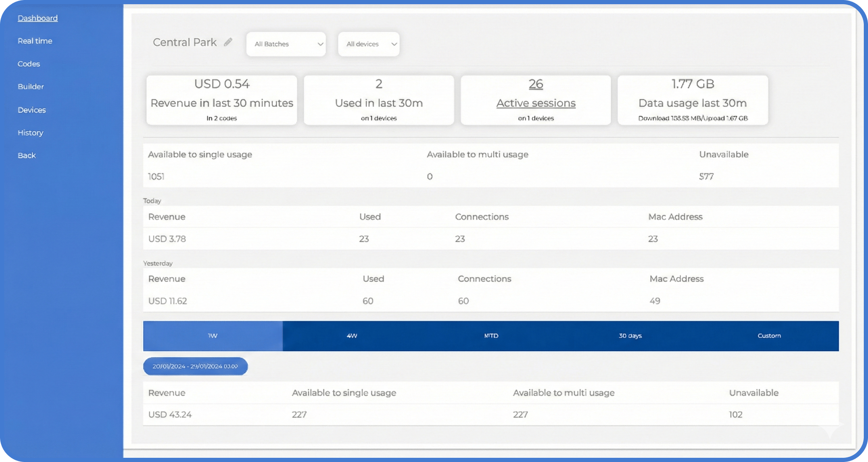Open the Dashboard section in the sidebar
868x462 pixels.
click(x=37, y=18)
